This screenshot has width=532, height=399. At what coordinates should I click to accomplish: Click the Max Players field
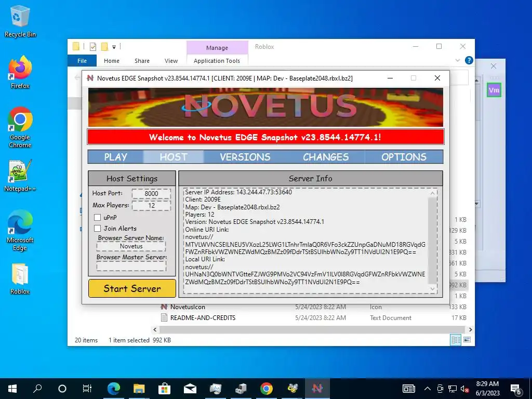point(151,205)
